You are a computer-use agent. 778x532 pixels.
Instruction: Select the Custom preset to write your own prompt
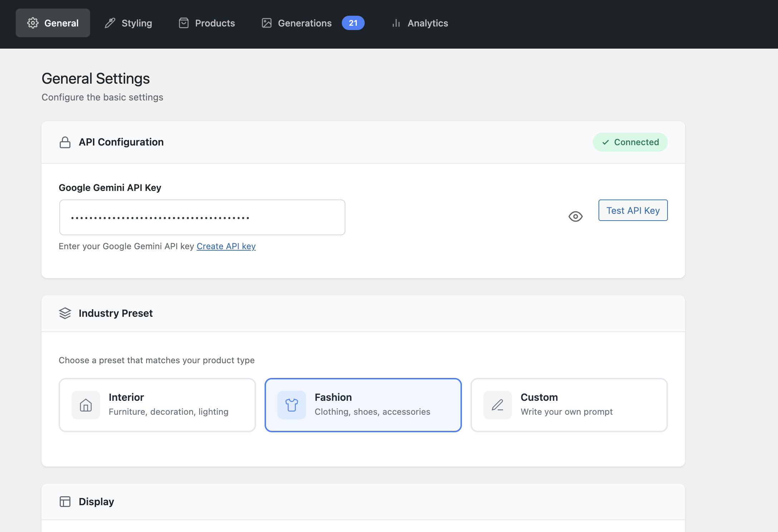coord(568,405)
